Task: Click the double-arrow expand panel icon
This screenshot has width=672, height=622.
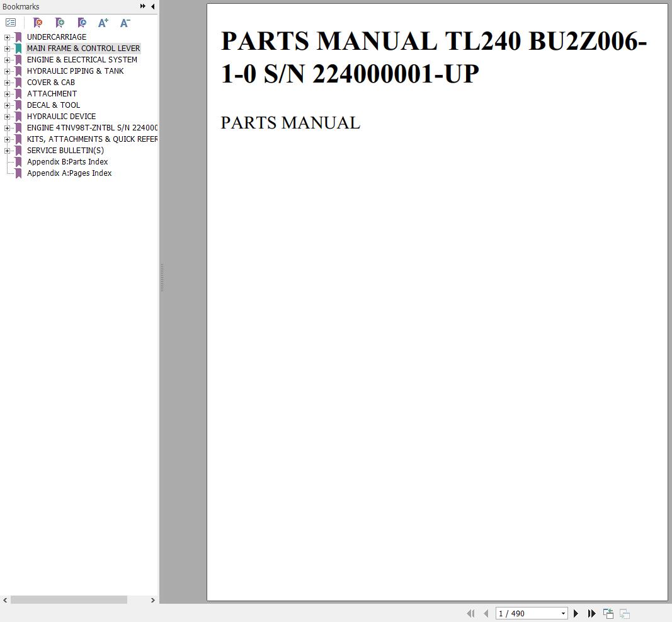Action: 143,6
